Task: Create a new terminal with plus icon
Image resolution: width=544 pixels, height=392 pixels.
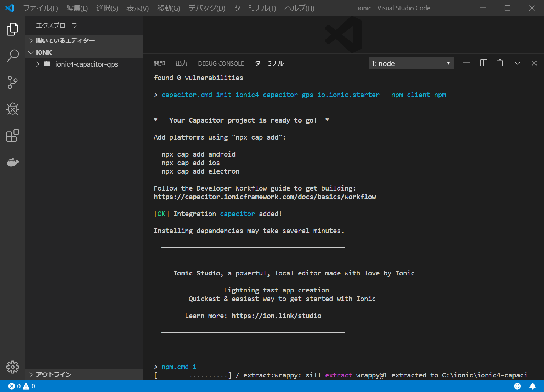Action: click(466, 63)
